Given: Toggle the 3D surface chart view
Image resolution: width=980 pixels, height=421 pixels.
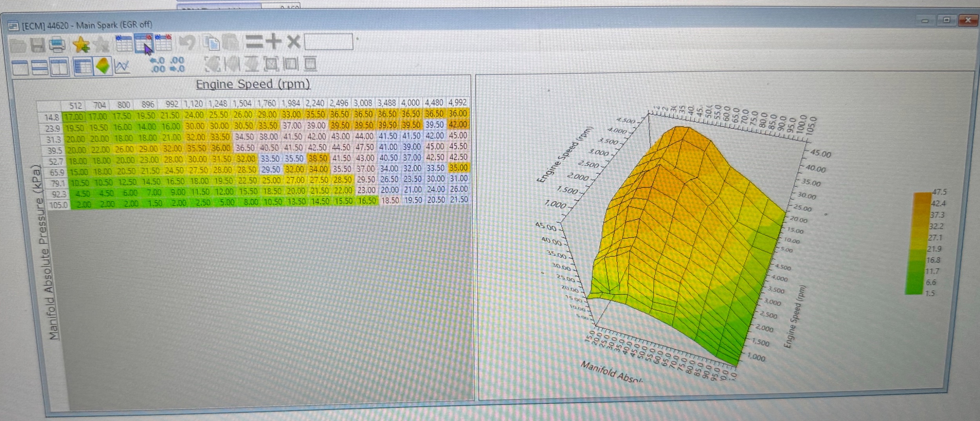Looking at the screenshot, I should pyautogui.click(x=103, y=66).
